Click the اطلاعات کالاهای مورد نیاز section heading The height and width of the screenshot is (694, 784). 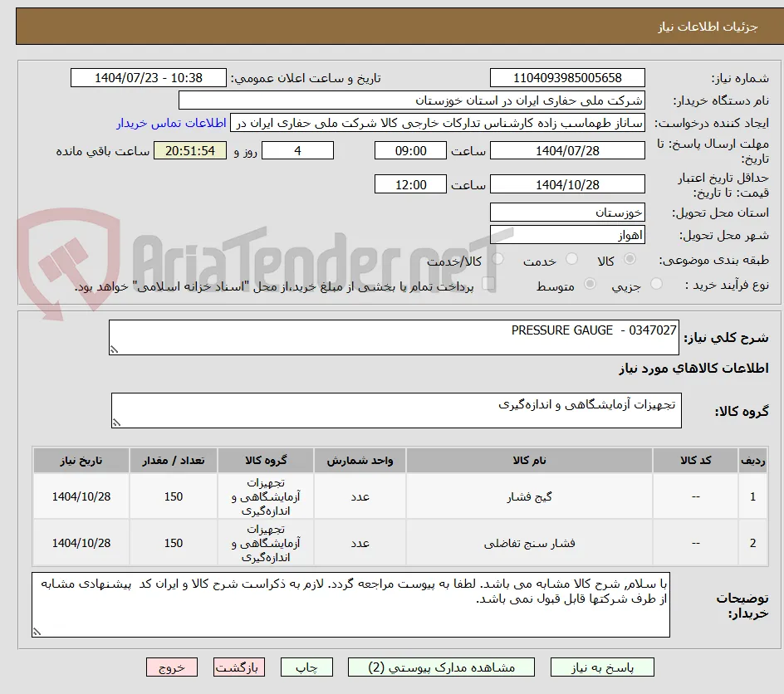tap(694, 369)
